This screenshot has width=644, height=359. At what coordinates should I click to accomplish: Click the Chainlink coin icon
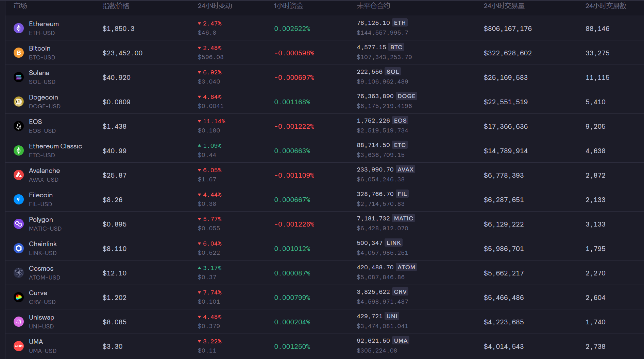(x=19, y=248)
